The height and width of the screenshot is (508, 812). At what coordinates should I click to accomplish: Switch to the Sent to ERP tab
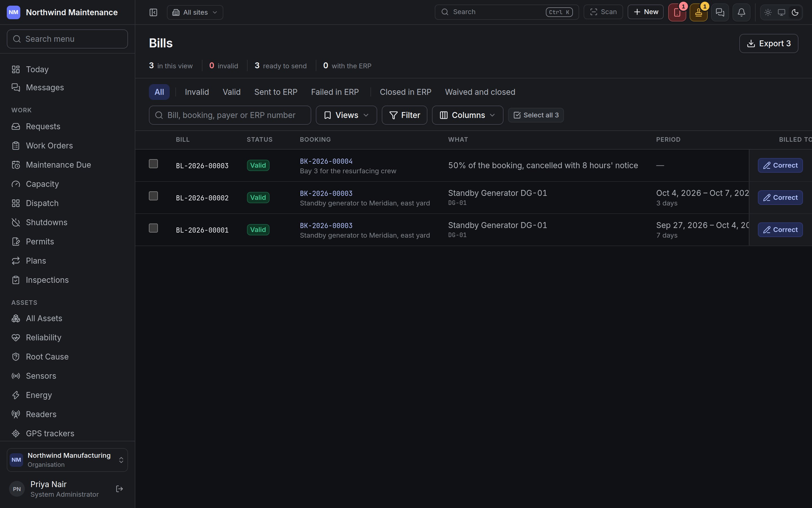tap(276, 92)
